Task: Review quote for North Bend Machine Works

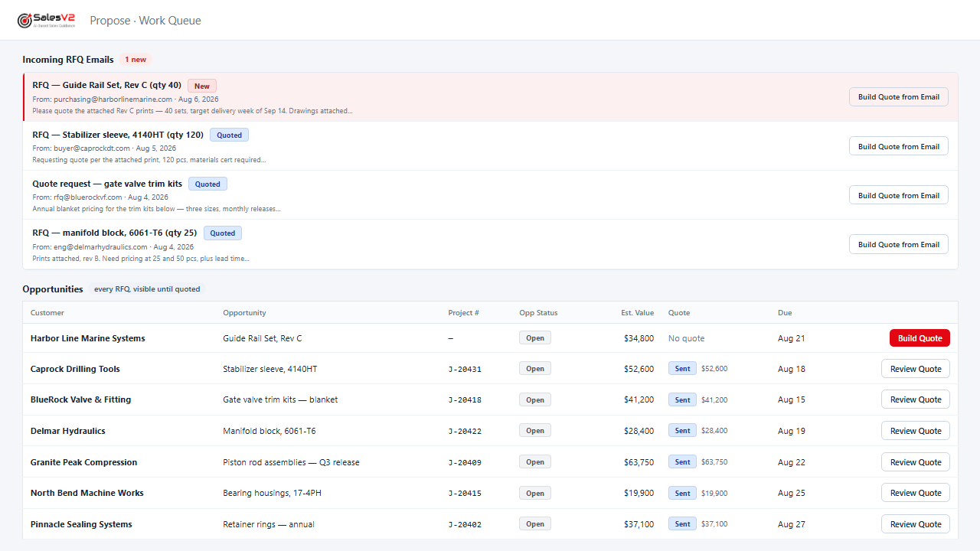Action: click(916, 493)
